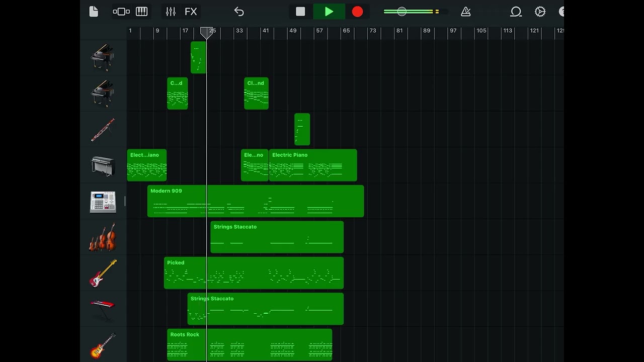The width and height of the screenshot is (644, 362).
Task: Click bar 113 on the ruler
Action: [508, 31]
